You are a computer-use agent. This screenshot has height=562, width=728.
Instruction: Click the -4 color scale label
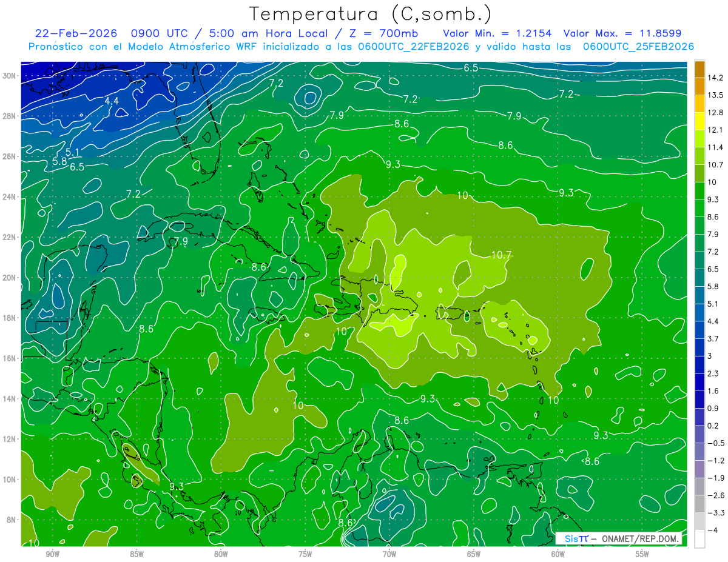pyautogui.click(x=712, y=530)
